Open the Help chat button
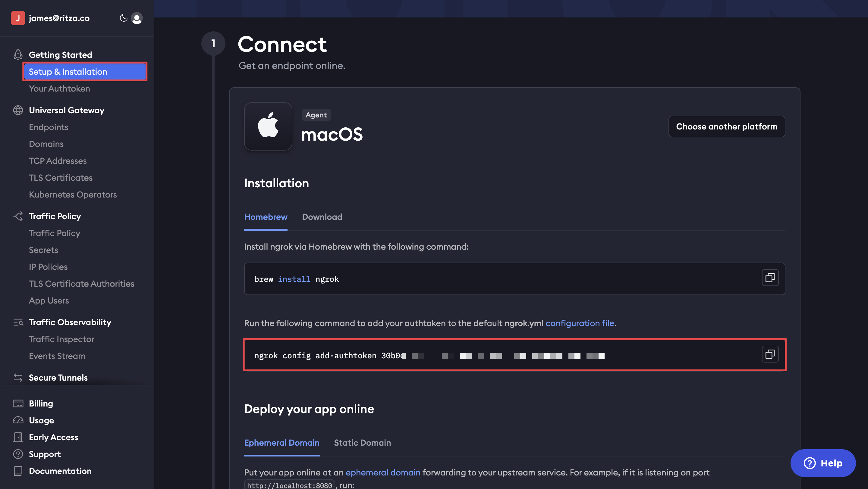Screen dimensions: 868x489 tap(822, 463)
